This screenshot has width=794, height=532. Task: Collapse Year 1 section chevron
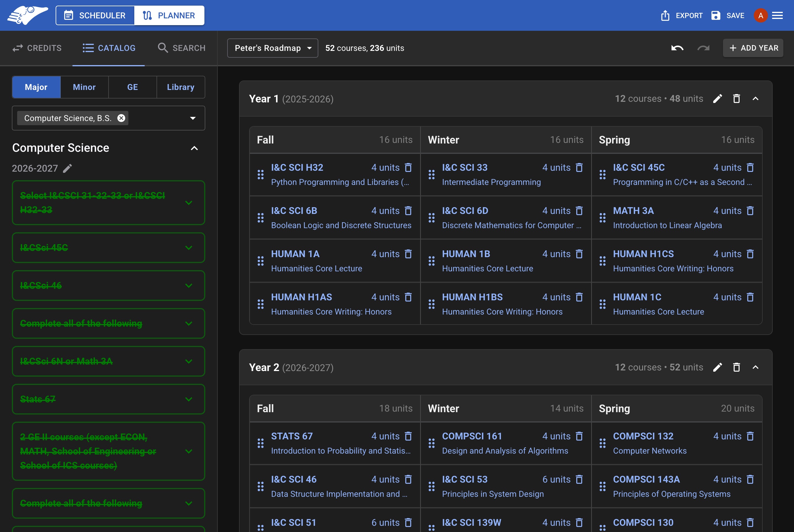click(755, 99)
